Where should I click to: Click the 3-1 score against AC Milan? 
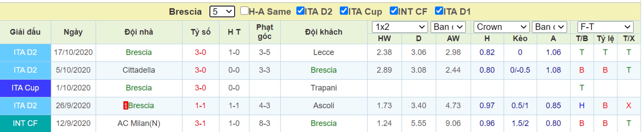(x=200, y=123)
